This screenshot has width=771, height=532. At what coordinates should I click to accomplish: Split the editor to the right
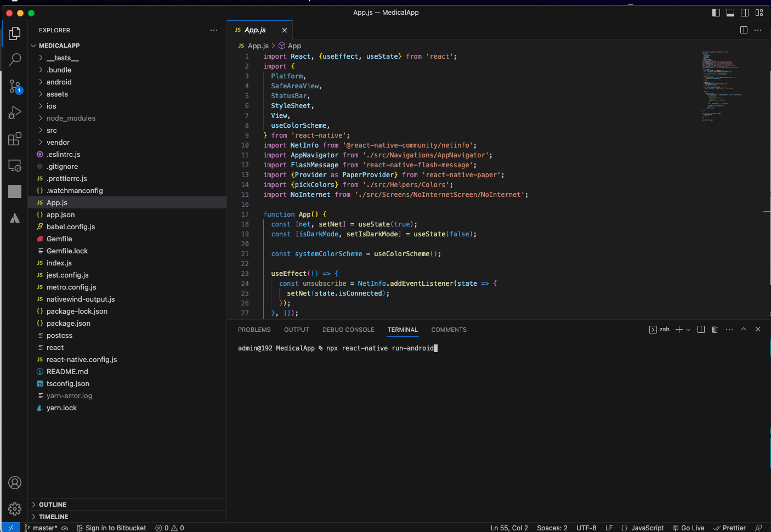pyautogui.click(x=744, y=30)
